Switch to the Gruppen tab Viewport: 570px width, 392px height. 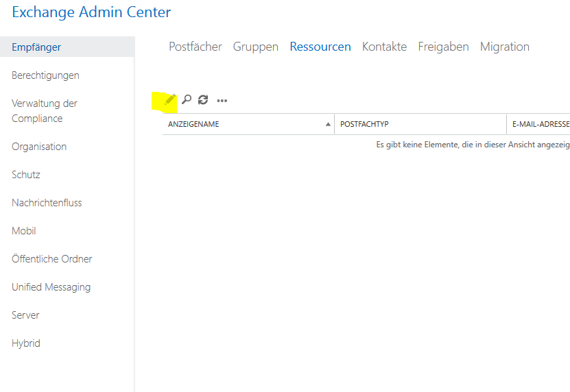pos(256,47)
